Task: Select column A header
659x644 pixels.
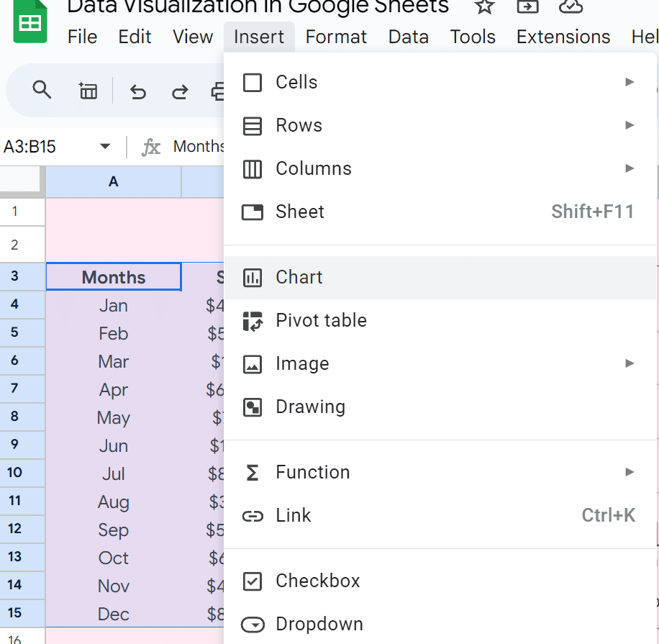Action: (x=114, y=181)
